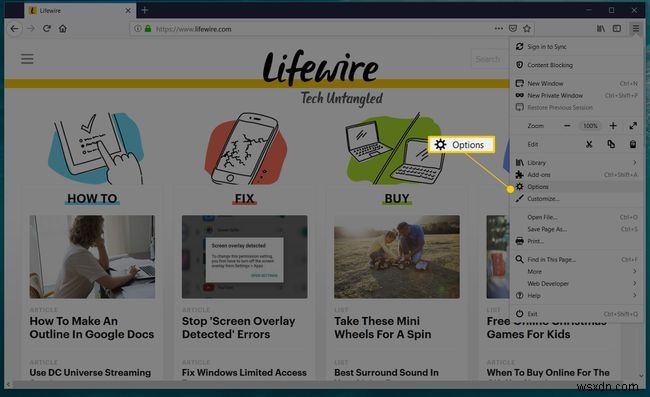Open Lifewire site hamburger menu
This screenshot has height=397, width=650.
click(27, 59)
